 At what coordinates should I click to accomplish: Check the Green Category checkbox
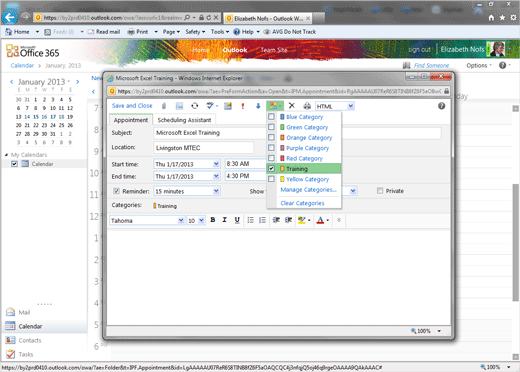tap(271, 127)
